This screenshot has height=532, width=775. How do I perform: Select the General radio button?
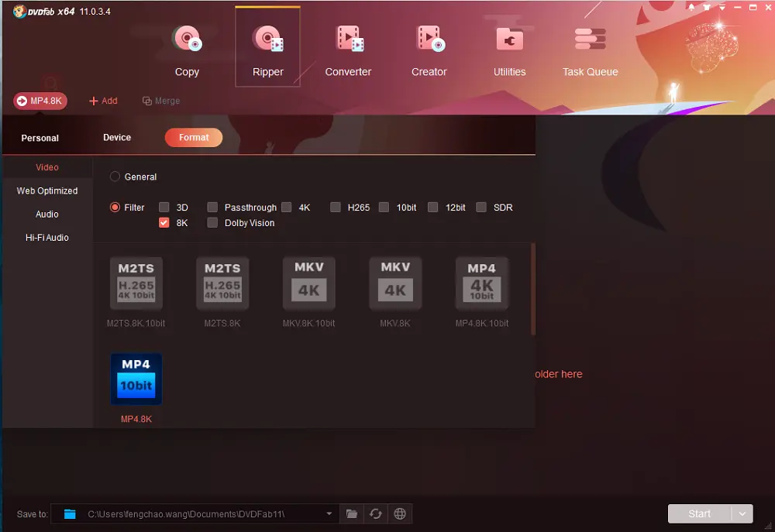115,177
